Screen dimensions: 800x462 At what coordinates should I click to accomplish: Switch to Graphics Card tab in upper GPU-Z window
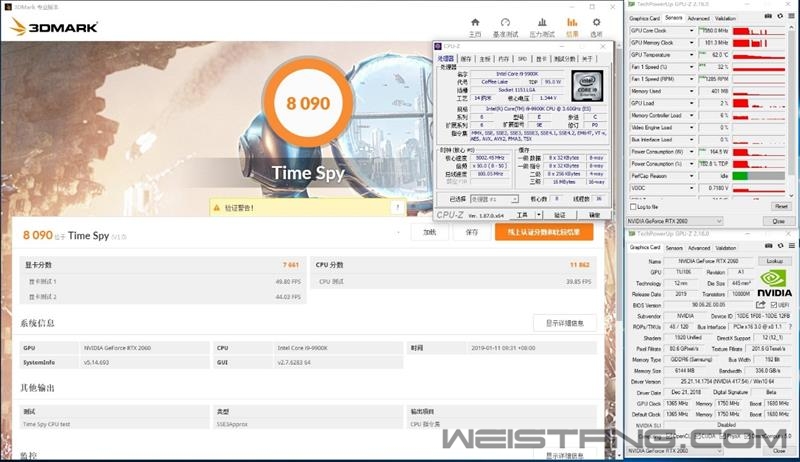[644, 18]
